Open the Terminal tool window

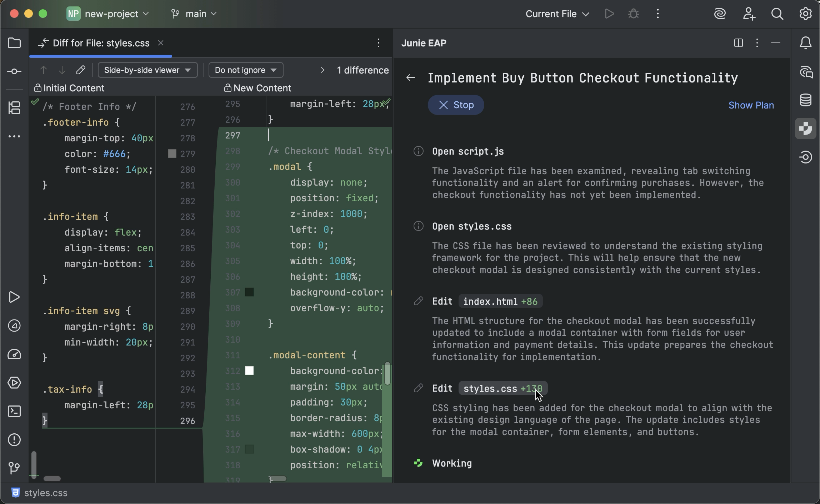(14, 411)
